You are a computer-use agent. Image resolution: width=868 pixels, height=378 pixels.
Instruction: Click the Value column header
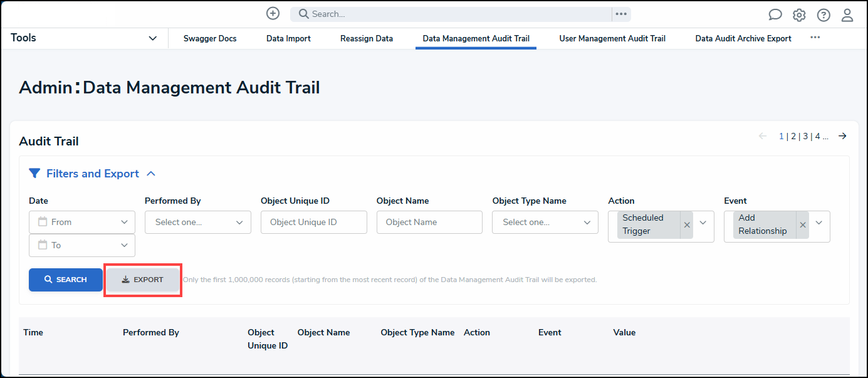[624, 332]
